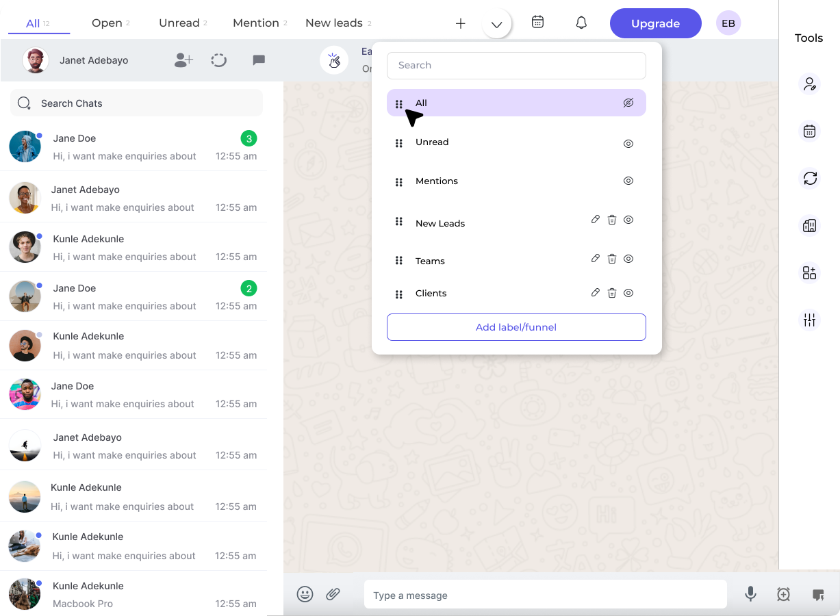Image resolution: width=840 pixels, height=616 pixels.
Task: Click the name Janet Adebayo in chat header
Action: 94,60
